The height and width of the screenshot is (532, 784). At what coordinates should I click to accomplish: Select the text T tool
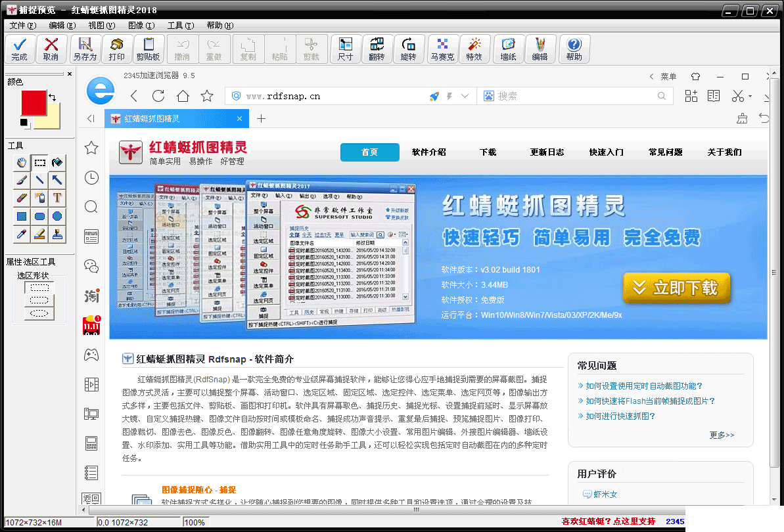click(x=57, y=198)
